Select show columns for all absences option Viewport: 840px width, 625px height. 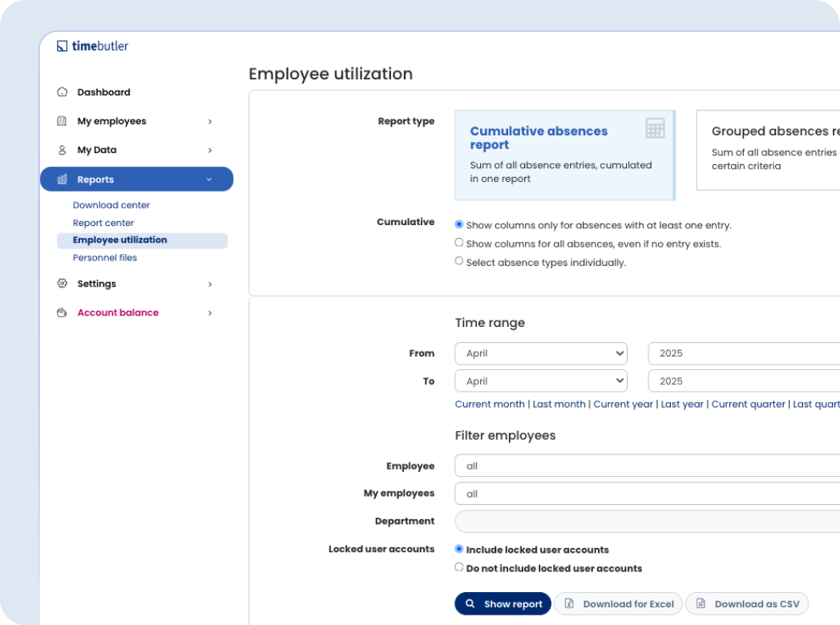pyautogui.click(x=459, y=242)
